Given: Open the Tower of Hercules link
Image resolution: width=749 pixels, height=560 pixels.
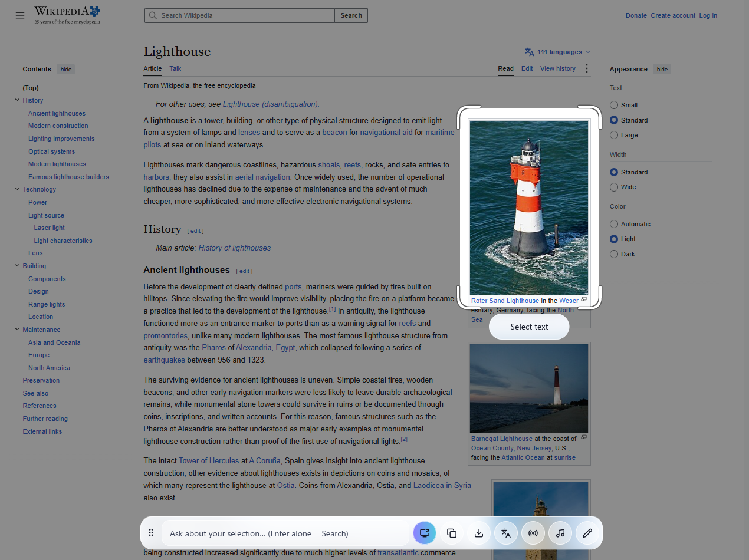Looking at the screenshot, I should click(x=209, y=460).
